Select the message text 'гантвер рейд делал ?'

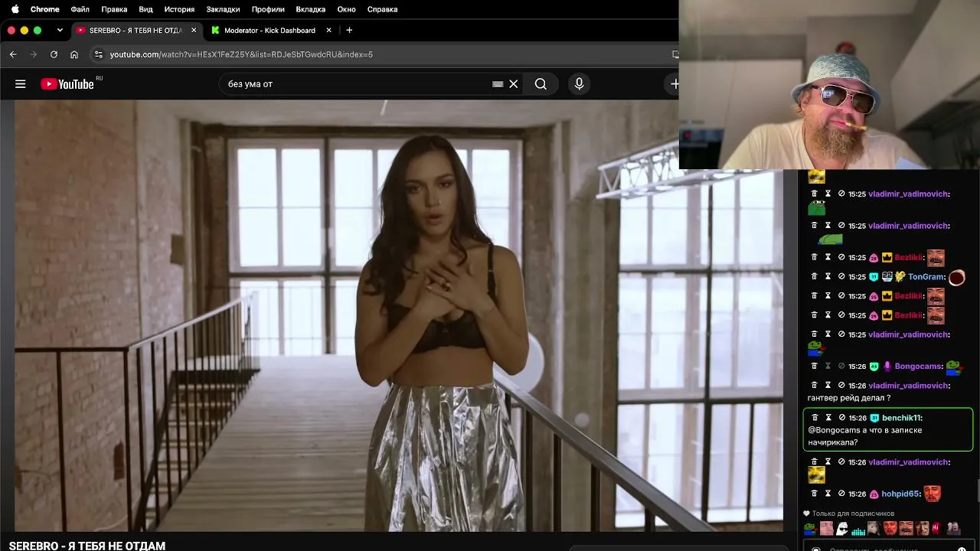tap(849, 398)
